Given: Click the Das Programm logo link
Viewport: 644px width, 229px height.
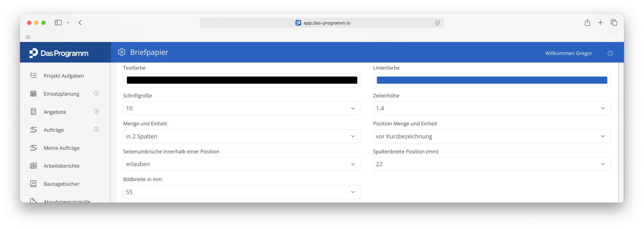Looking at the screenshot, I should (x=59, y=53).
